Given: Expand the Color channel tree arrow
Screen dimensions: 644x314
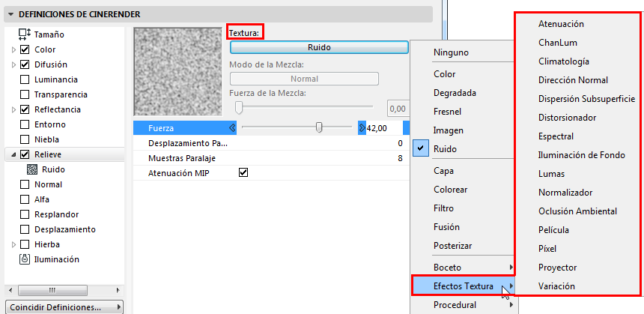Looking at the screenshot, I should [13, 49].
